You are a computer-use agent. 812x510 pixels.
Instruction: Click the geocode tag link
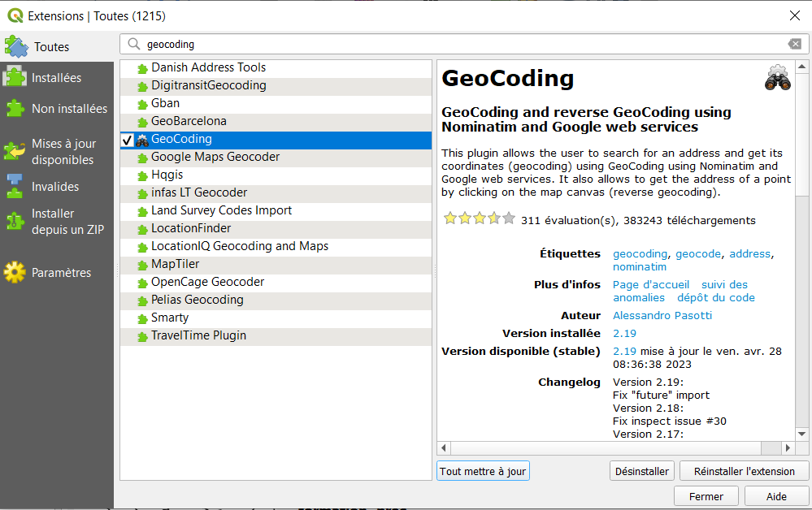[x=698, y=254]
